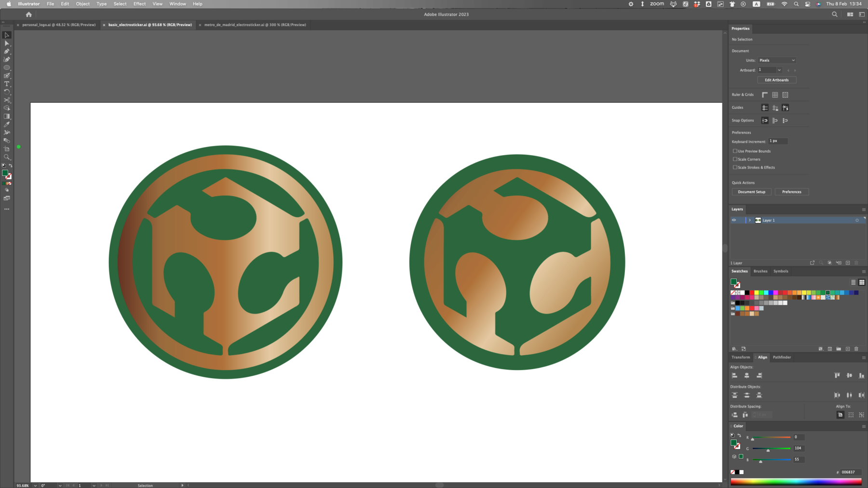
Task: Open Layers panel options menu
Action: pyautogui.click(x=864, y=210)
